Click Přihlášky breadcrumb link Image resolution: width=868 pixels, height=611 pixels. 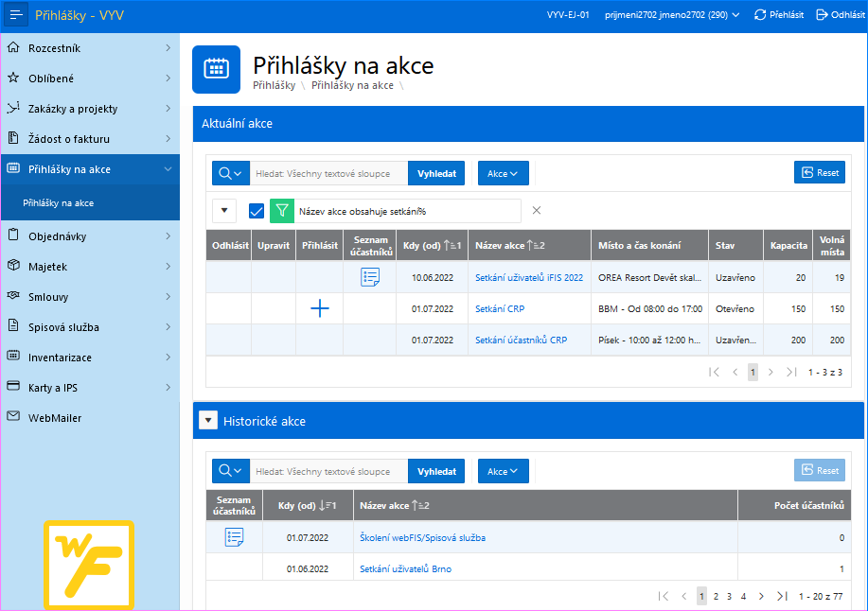click(274, 85)
